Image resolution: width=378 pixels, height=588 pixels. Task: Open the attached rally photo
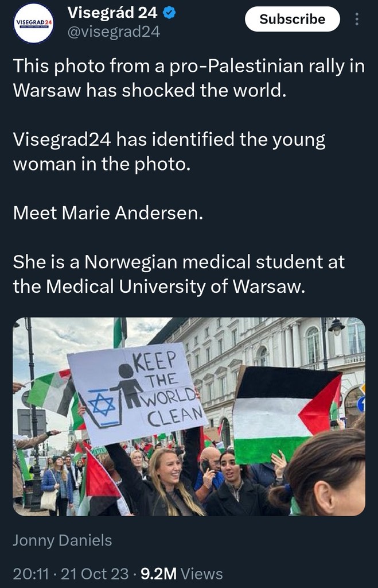pos(189,417)
